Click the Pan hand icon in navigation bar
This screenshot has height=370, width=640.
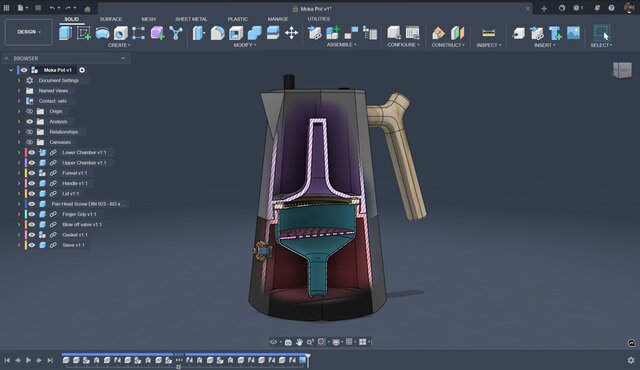(299, 342)
